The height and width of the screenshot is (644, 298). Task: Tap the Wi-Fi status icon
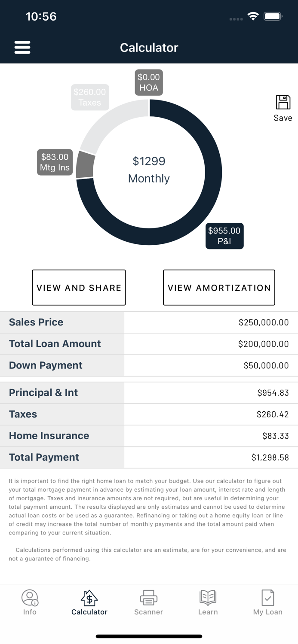(253, 16)
